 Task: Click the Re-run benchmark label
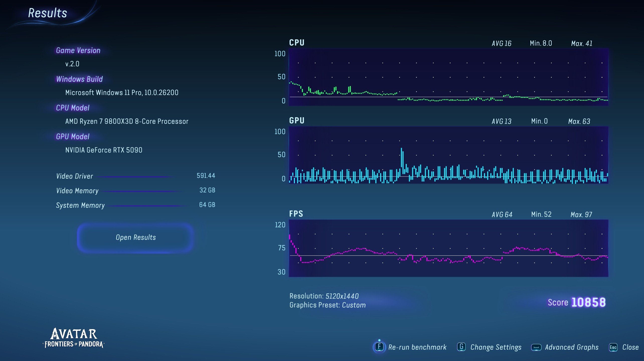(417, 347)
